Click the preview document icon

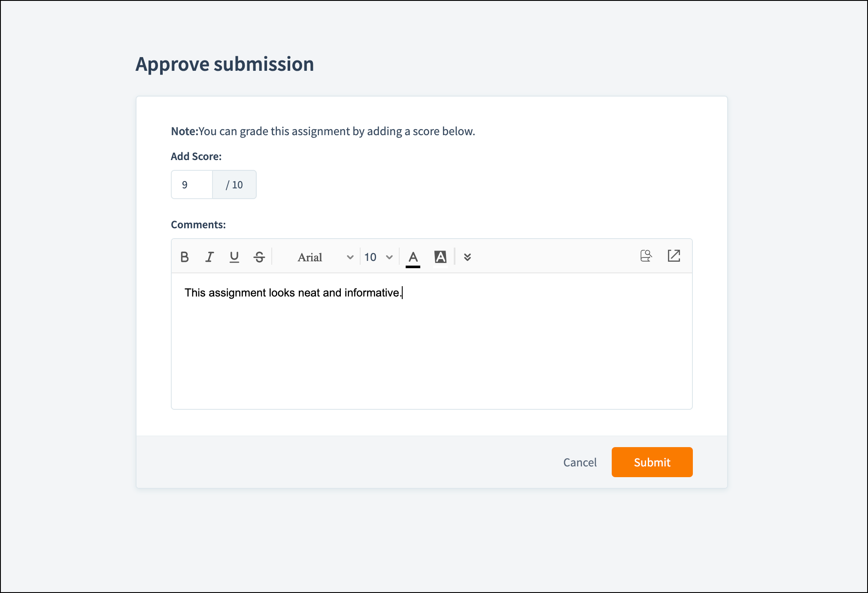pos(646,256)
